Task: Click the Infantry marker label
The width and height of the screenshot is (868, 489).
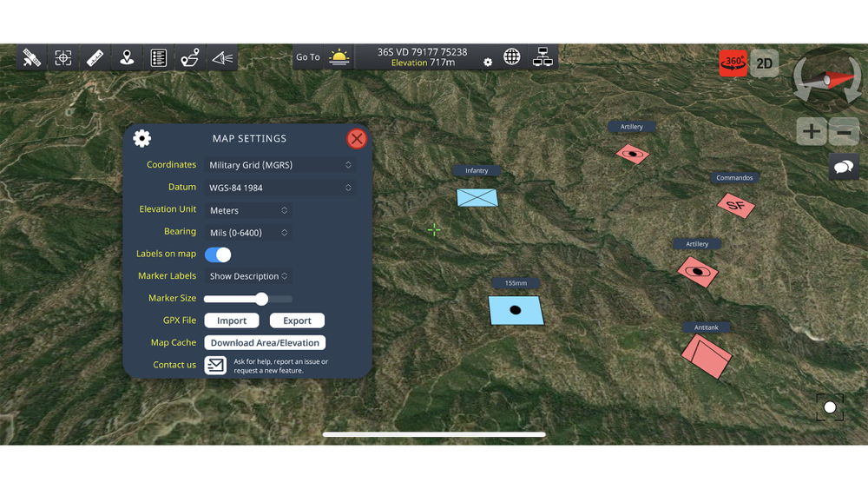Action: tap(477, 170)
